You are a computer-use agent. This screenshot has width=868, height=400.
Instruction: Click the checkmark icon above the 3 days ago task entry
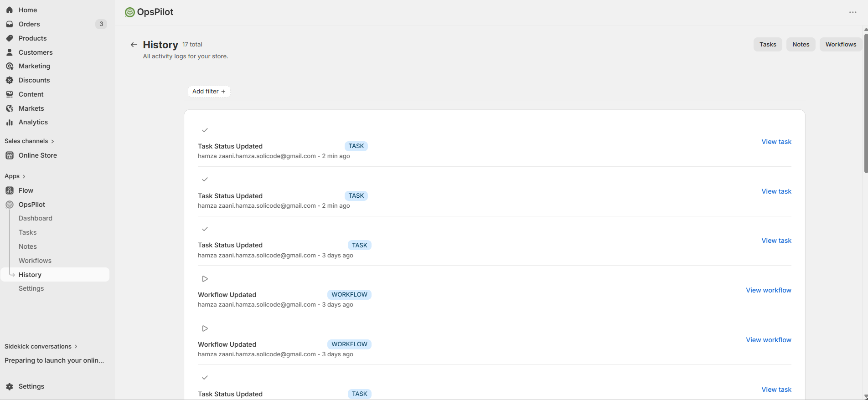(x=205, y=229)
